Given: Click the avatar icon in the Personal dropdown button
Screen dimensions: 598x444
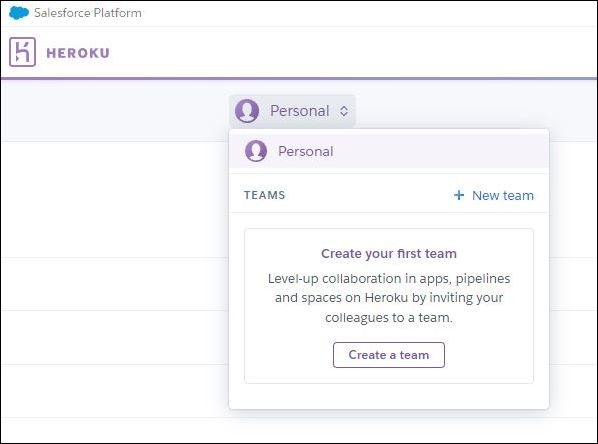Looking at the screenshot, I should coord(247,111).
